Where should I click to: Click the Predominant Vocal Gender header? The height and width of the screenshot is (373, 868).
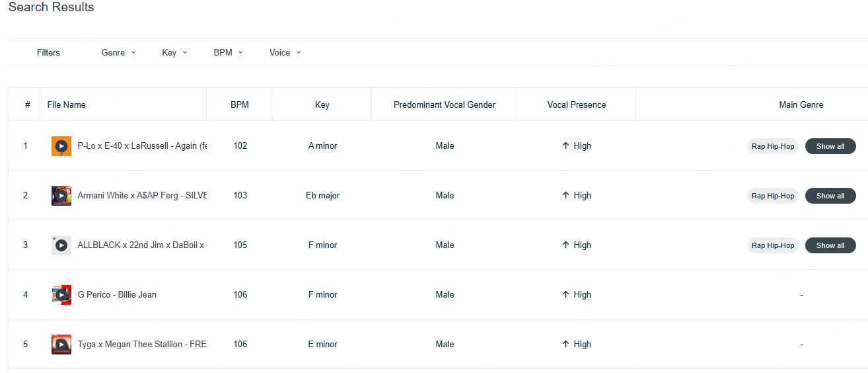tap(444, 104)
